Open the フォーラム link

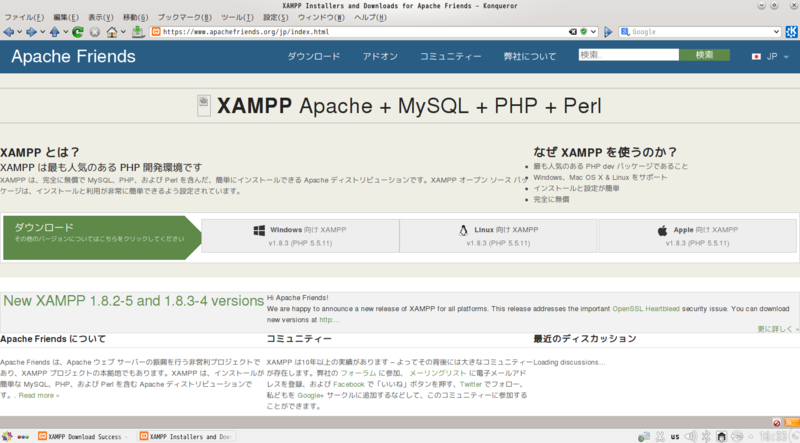358,374
